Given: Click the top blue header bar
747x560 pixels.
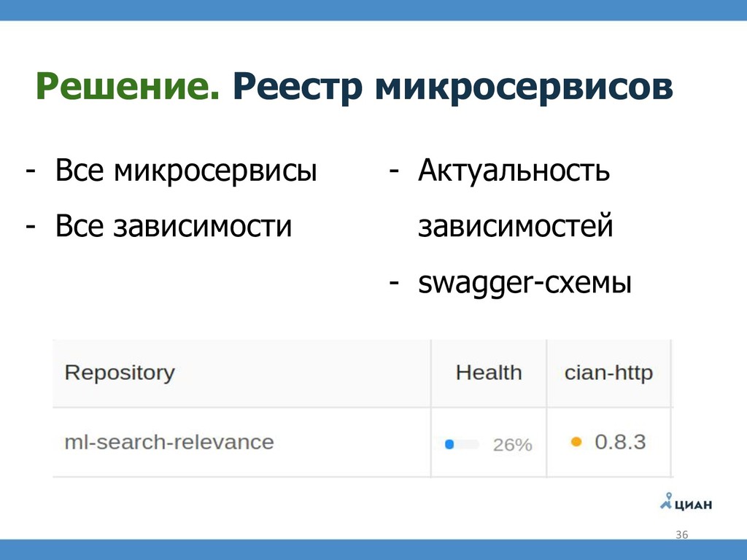Looking at the screenshot, I should [373, 10].
